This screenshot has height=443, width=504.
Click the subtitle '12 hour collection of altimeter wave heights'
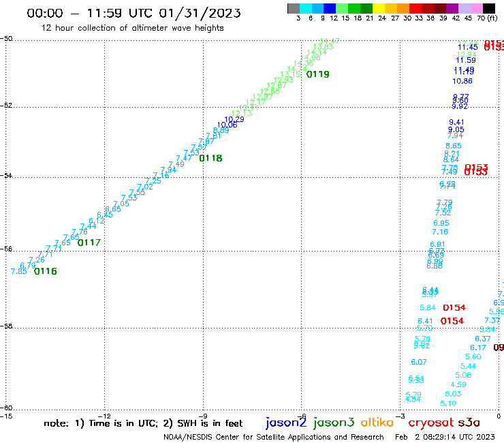[x=132, y=28]
